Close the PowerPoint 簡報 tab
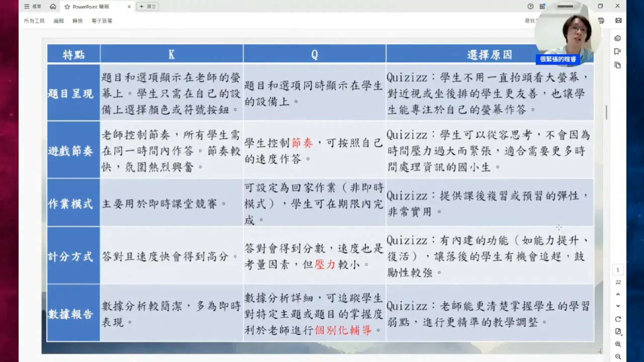This screenshot has height=362, width=644. point(129,7)
